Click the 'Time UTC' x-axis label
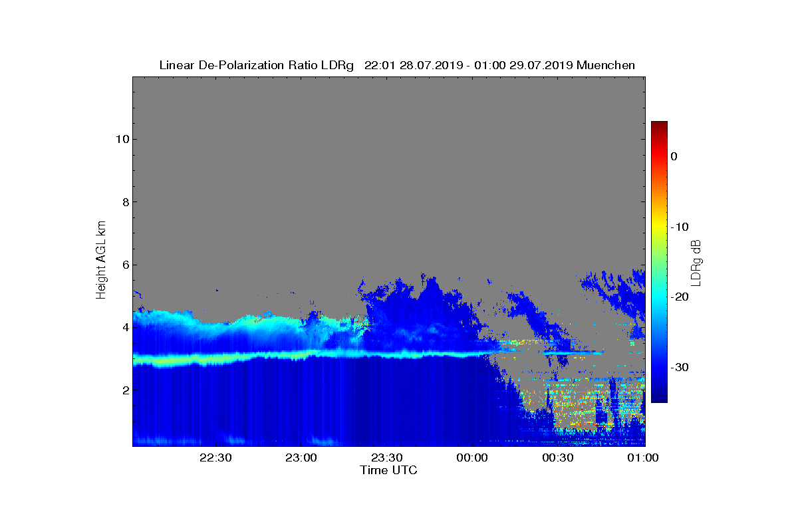The width and height of the screenshot is (798, 532). coord(388,470)
